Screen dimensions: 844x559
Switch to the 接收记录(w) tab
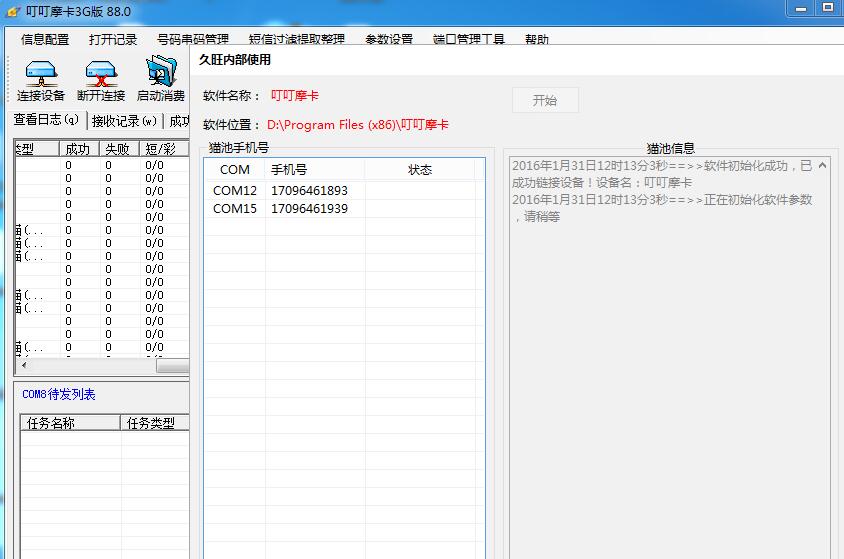pos(124,121)
